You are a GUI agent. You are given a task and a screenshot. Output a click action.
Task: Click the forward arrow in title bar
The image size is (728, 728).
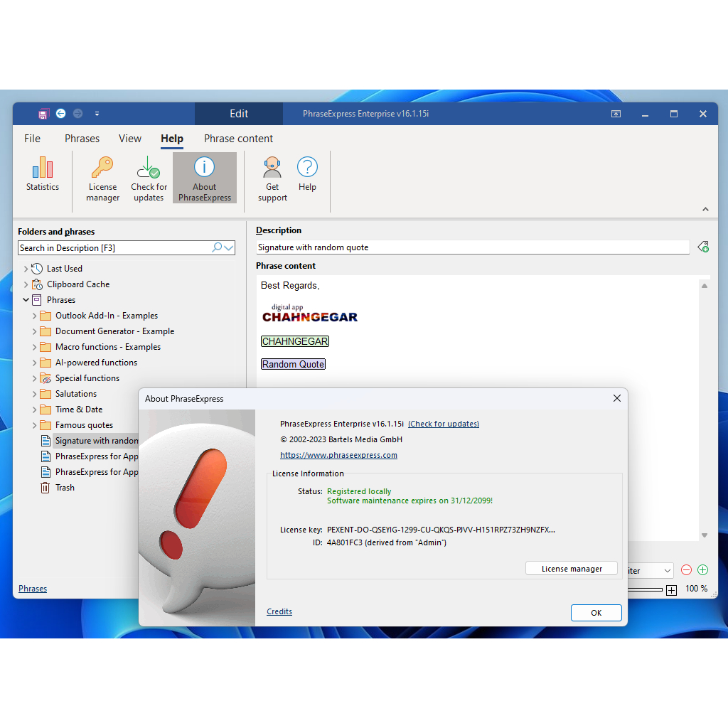tap(78, 113)
